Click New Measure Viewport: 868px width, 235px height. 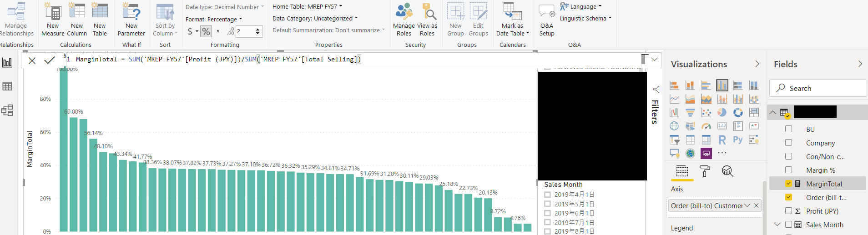pyautogui.click(x=53, y=20)
